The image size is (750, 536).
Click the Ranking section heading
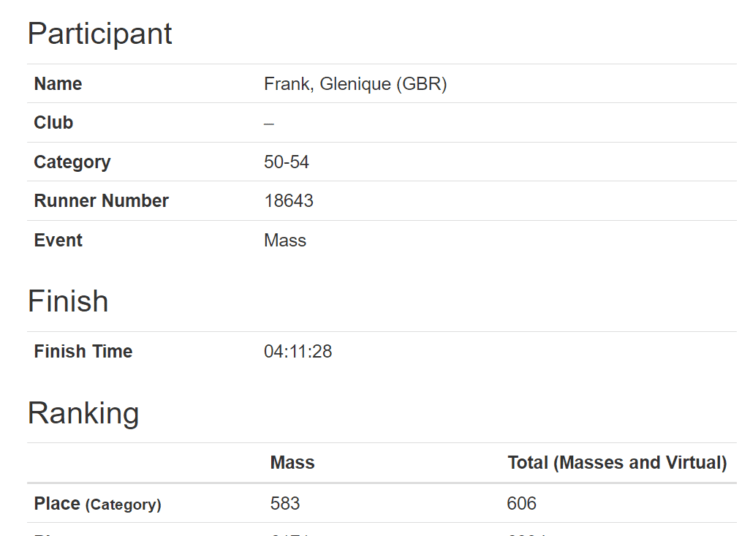point(83,413)
